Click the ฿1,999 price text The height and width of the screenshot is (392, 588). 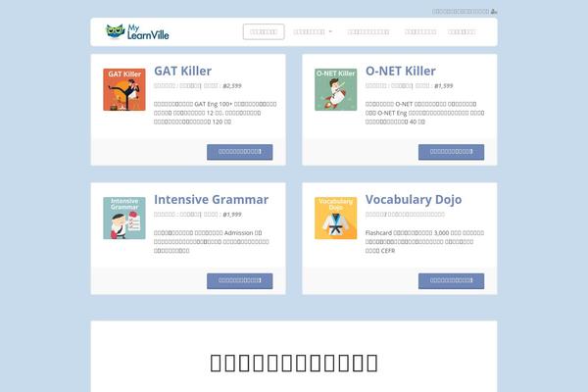[232, 215]
